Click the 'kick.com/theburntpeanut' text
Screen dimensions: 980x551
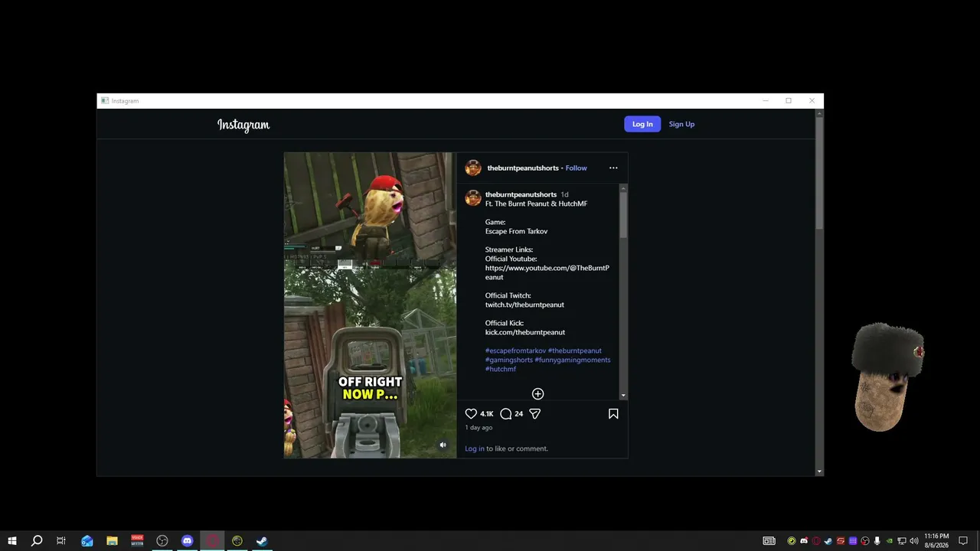pyautogui.click(x=525, y=332)
